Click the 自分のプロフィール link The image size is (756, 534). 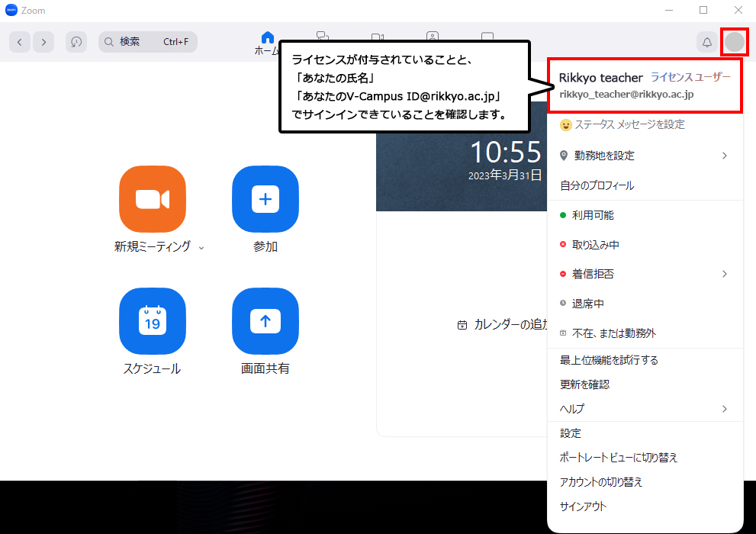click(x=597, y=185)
